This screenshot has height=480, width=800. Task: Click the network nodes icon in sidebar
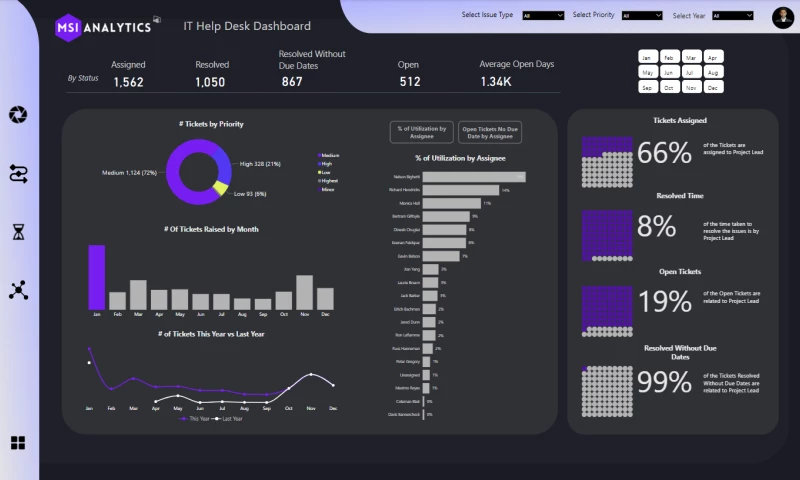[18, 290]
